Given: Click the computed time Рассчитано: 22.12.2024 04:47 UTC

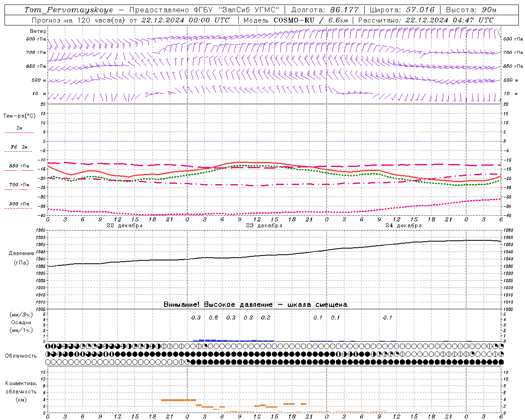Looking at the screenshot, I should [426, 20].
